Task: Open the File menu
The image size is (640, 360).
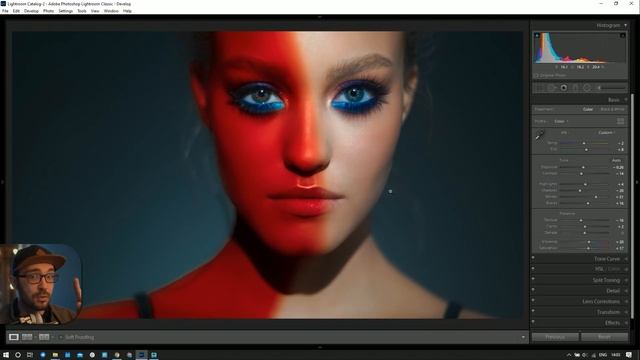Action: [5, 11]
